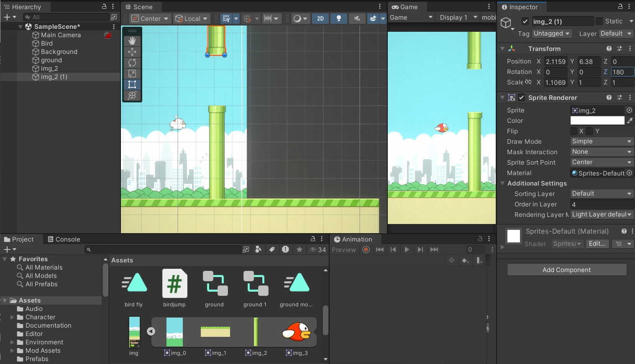Switch to the Game tab

pyautogui.click(x=405, y=7)
